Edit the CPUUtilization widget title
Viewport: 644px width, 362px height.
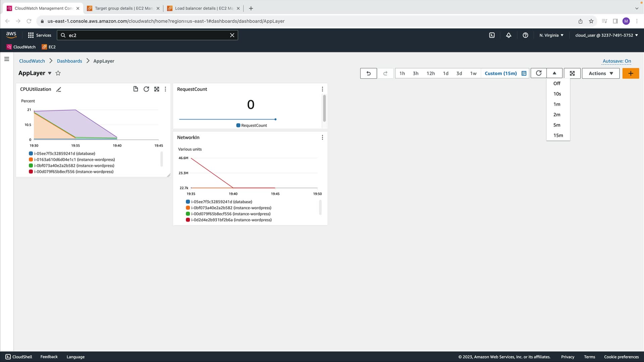[59, 89]
